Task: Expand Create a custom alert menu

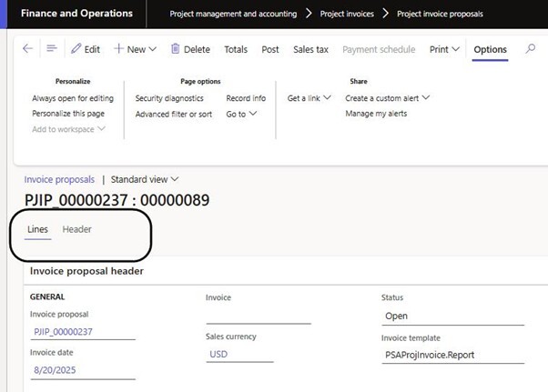Action: (x=387, y=97)
